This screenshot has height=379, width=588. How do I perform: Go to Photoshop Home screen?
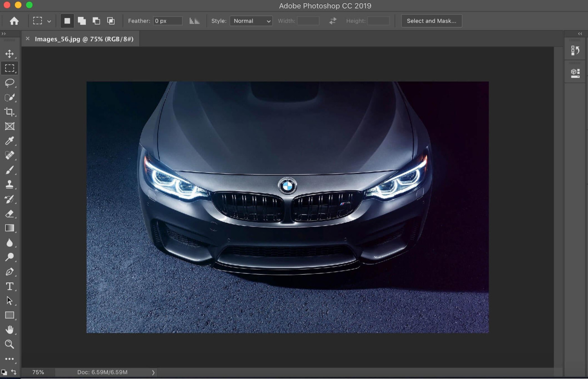15,21
